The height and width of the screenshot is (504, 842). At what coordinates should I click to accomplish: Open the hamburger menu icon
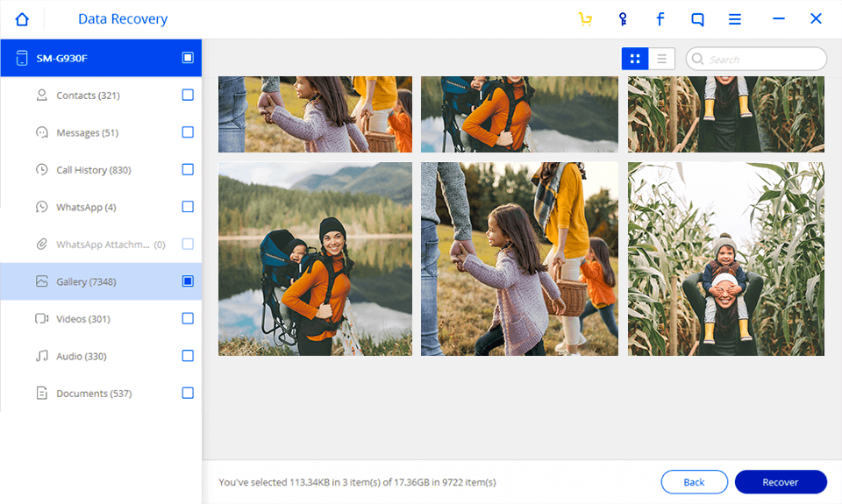(735, 19)
